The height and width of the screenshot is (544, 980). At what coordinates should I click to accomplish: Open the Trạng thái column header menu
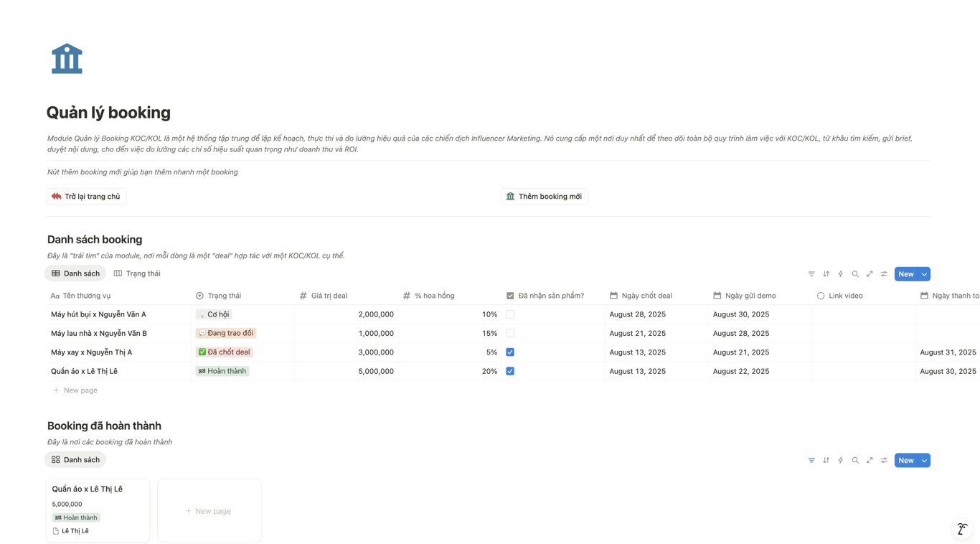click(x=242, y=296)
